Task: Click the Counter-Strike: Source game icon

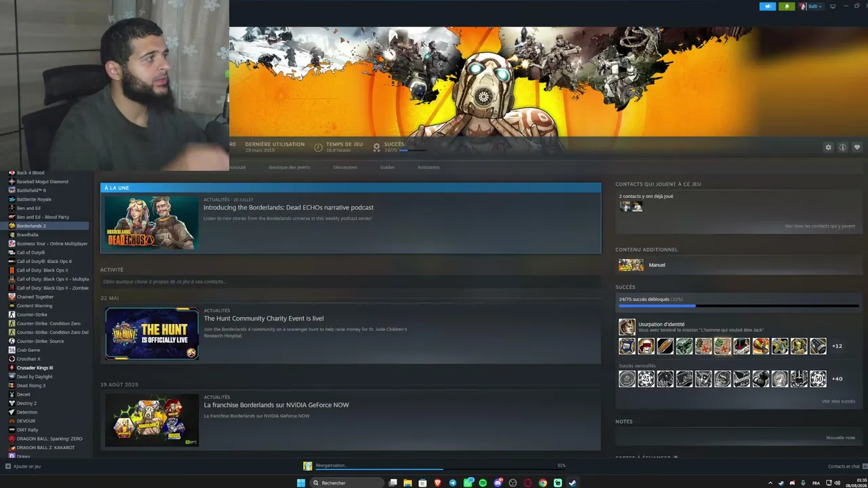Action: pos(12,341)
